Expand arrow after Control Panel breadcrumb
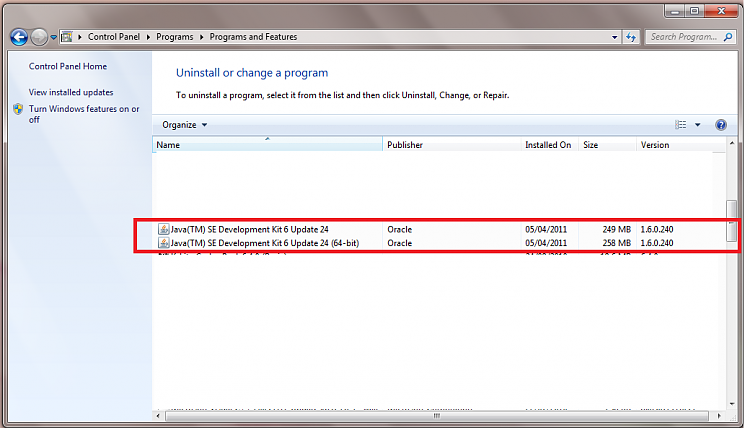Screen dimensions: 750x428 148,37
